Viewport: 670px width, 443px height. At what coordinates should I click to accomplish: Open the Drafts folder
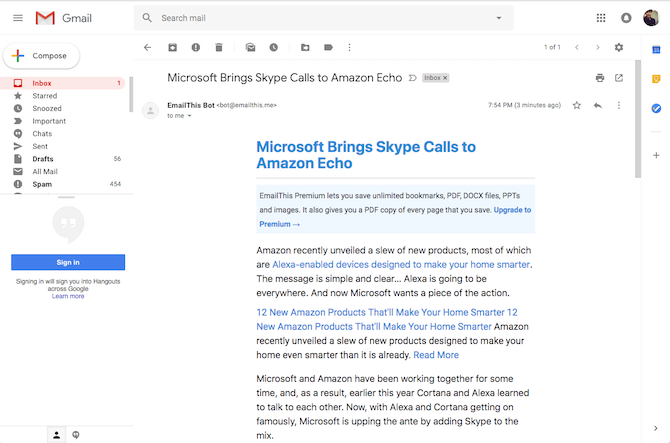point(43,159)
